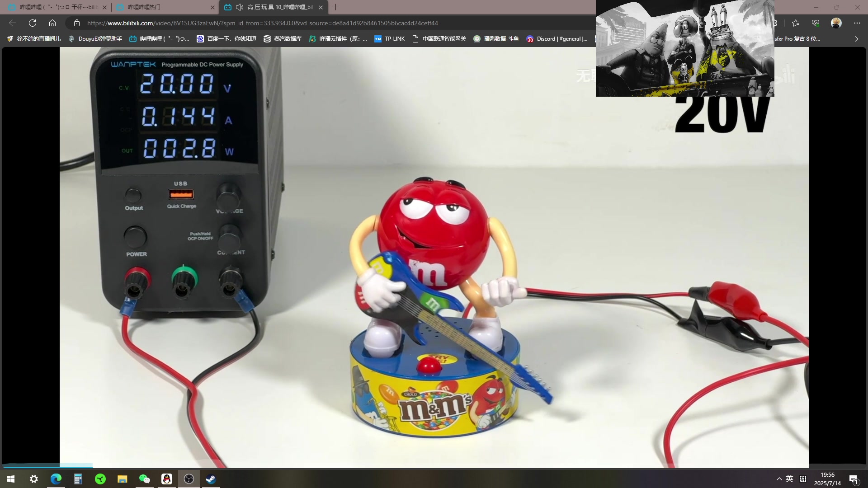
Task: Open Discord #general bookmark
Action: [x=557, y=39]
